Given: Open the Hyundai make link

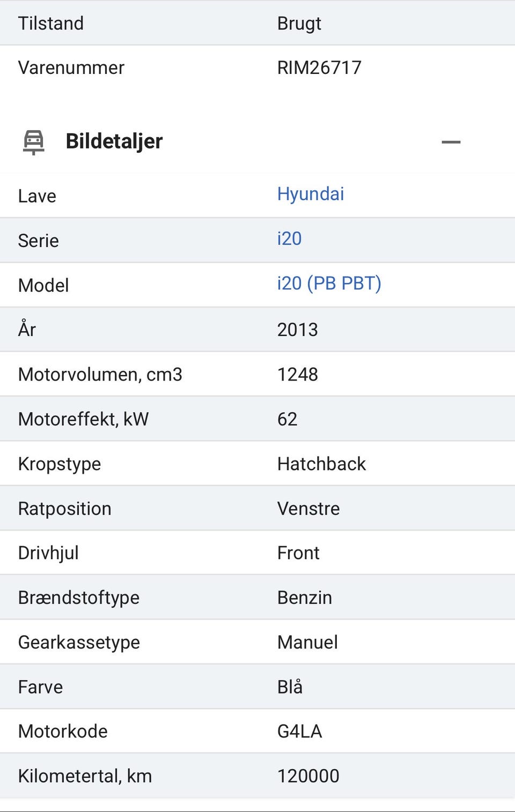Looking at the screenshot, I should tap(311, 194).
